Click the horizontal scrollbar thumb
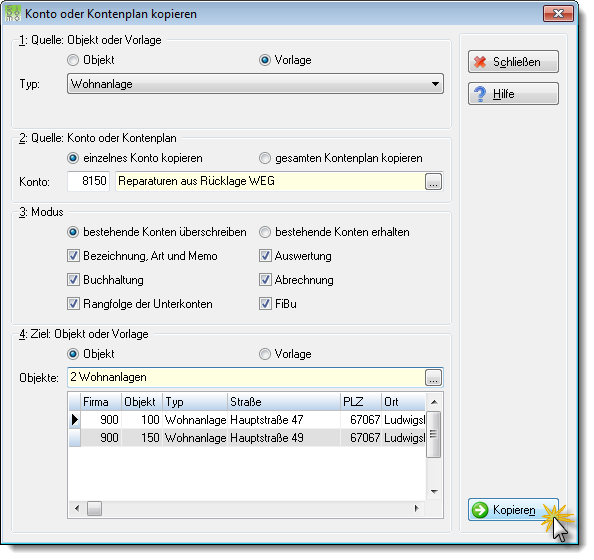This screenshot has width=594, height=560. click(94, 508)
